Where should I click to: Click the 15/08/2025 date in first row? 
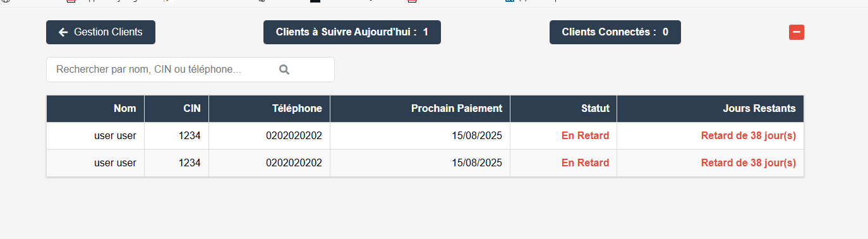coord(477,135)
